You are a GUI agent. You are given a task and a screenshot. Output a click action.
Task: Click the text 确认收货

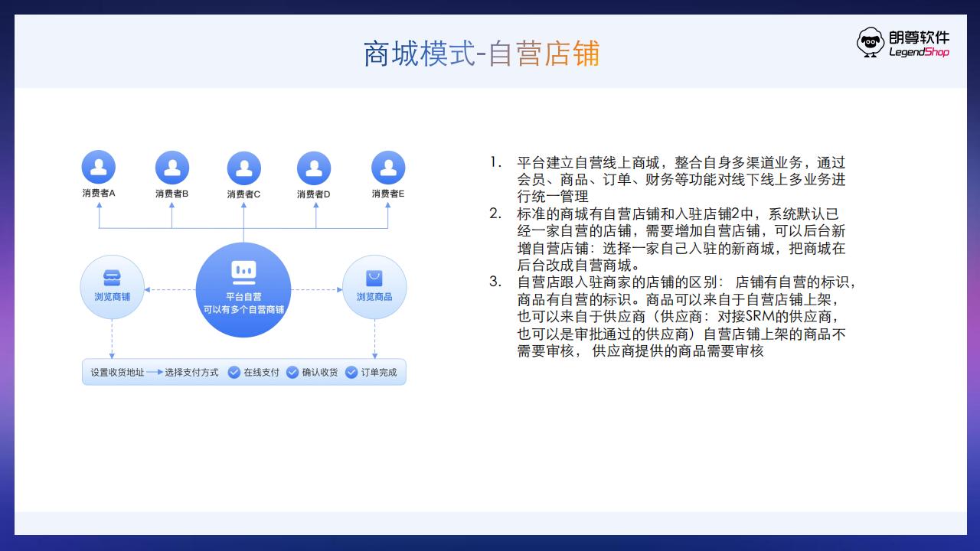tap(320, 373)
